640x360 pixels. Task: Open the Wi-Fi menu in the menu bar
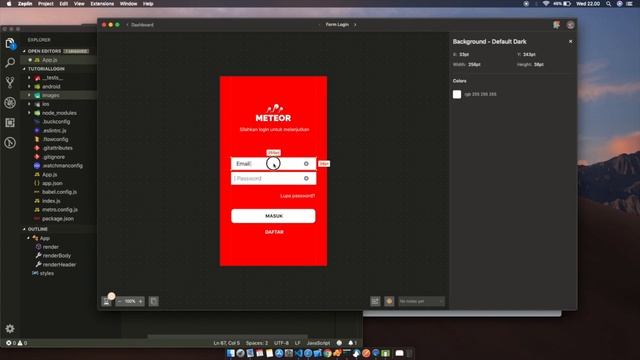click(546, 4)
